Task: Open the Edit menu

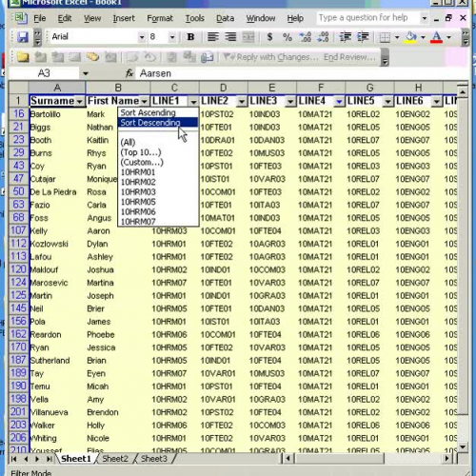Action: pyautogui.click(x=65, y=18)
